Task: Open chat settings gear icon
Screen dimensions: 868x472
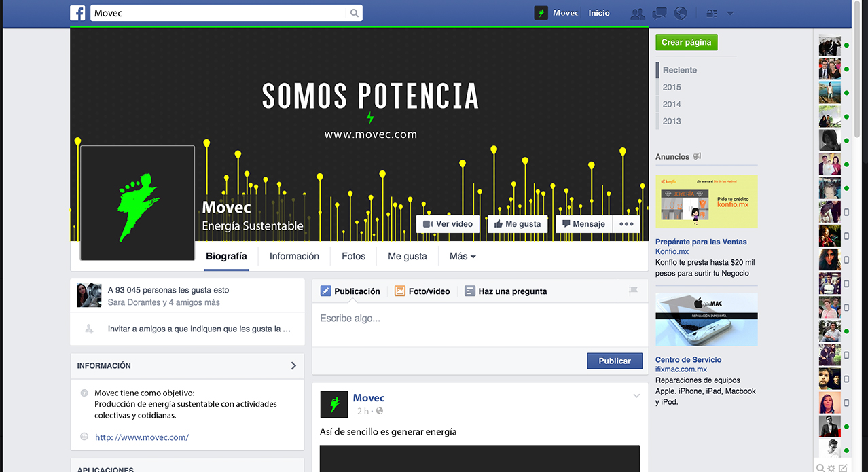Action: 831,468
